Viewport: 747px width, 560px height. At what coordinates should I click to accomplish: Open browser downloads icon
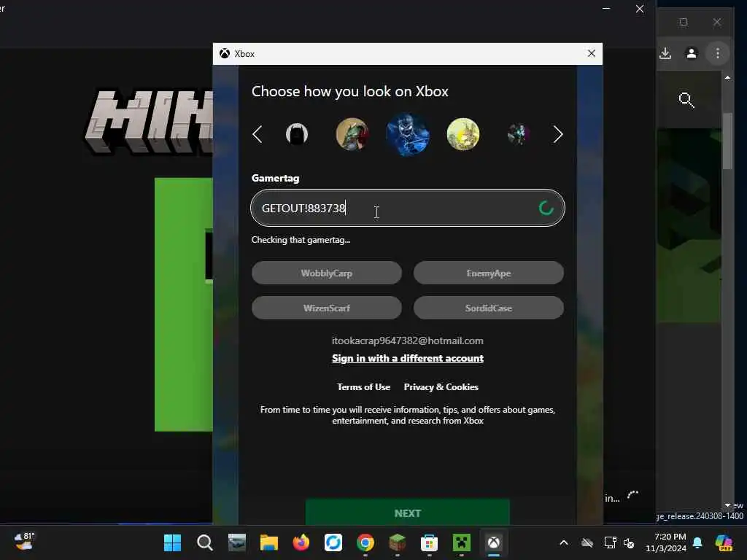click(665, 53)
